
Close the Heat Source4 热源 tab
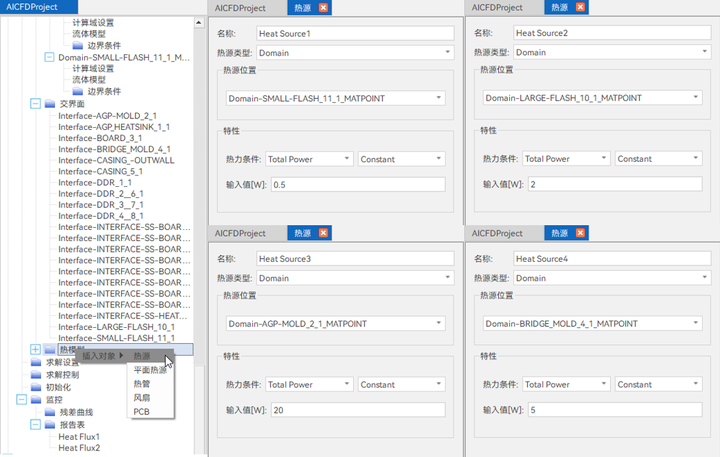point(580,233)
